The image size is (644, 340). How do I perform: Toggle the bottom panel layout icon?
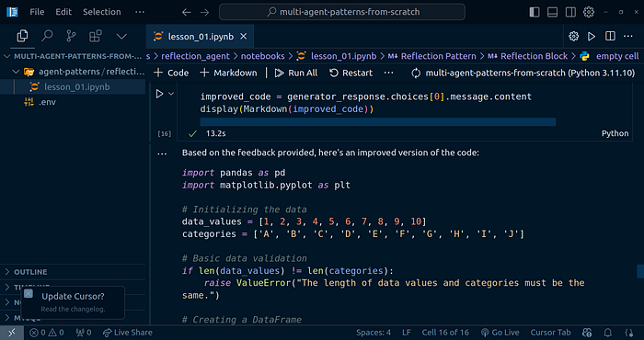pos(552,12)
